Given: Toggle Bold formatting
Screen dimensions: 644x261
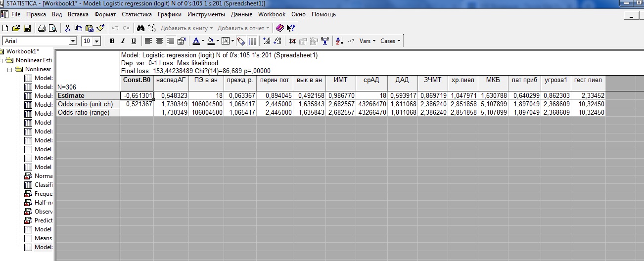Looking at the screenshot, I should pyautogui.click(x=112, y=41).
